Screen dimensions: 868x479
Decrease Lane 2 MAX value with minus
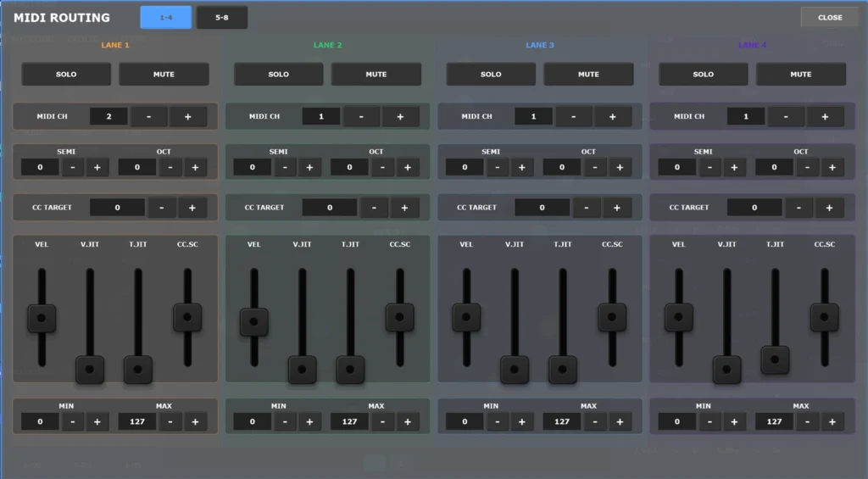382,422
